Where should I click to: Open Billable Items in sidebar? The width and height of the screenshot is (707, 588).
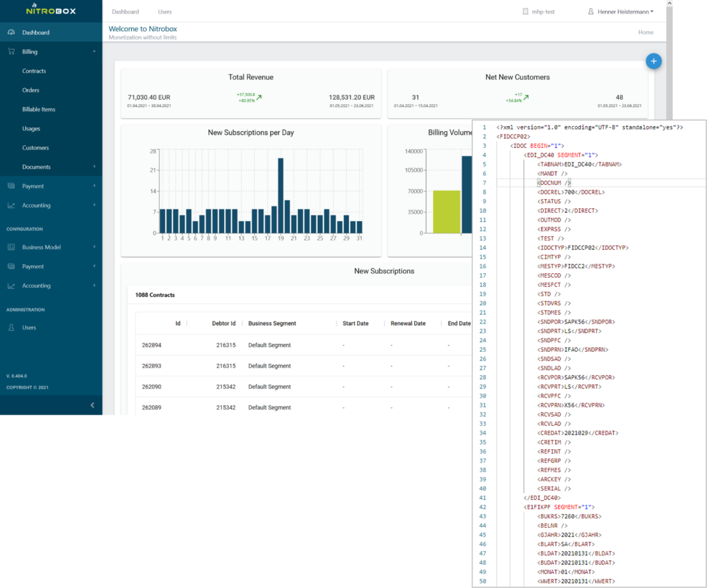coord(39,109)
